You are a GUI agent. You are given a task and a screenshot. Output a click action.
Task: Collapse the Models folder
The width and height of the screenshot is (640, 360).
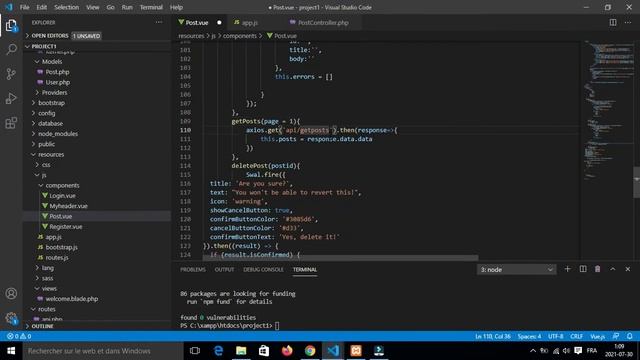pos(51,62)
